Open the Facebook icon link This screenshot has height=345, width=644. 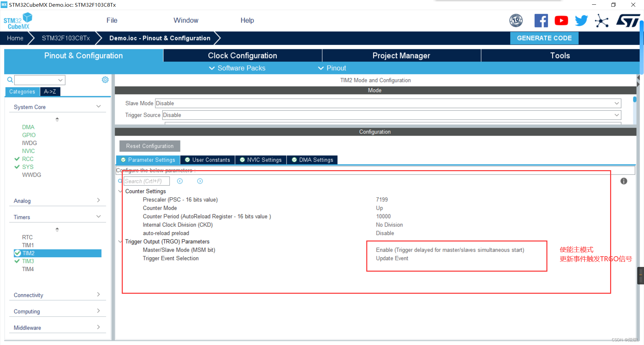pyautogui.click(x=541, y=21)
